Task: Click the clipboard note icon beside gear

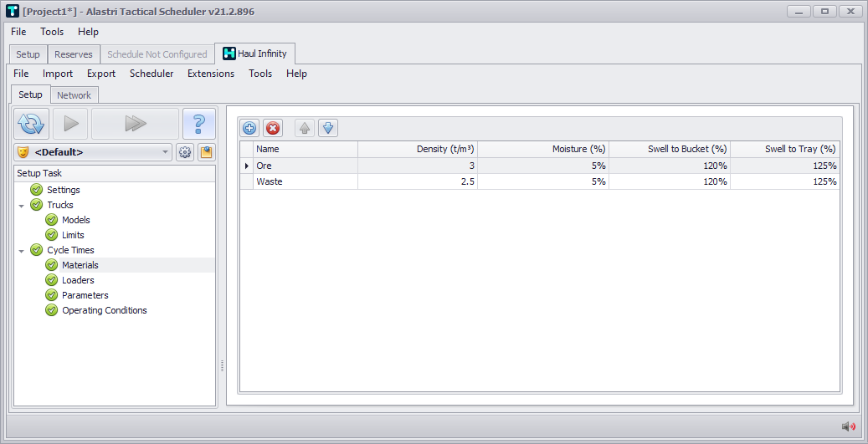Action: (205, 152)
